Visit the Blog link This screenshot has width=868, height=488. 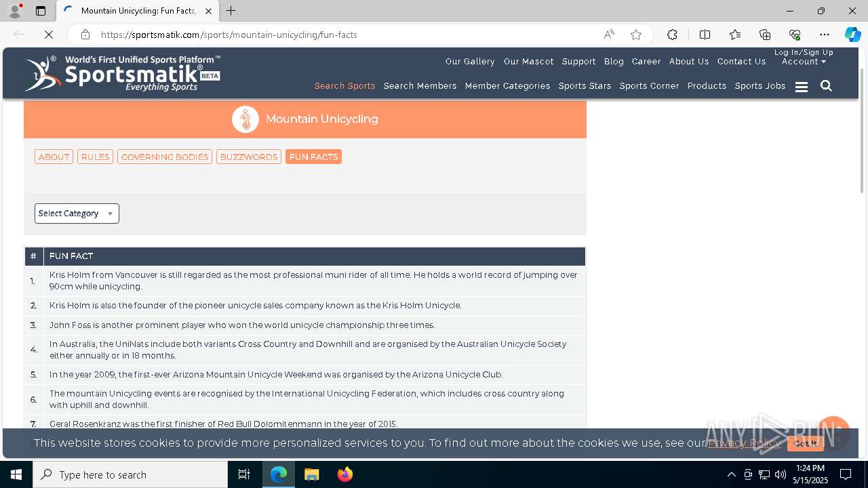pyautogui.click(x=614, y=62)
